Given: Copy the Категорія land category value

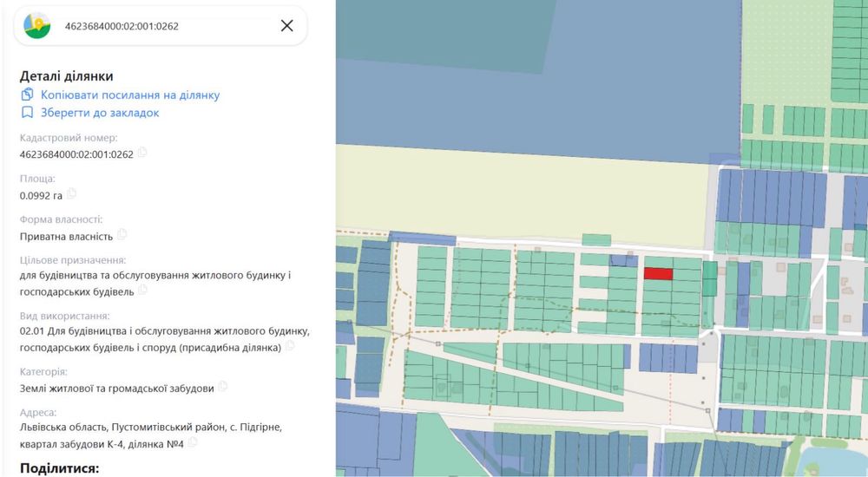Looking at the screenshot, I should coord(223,387).
